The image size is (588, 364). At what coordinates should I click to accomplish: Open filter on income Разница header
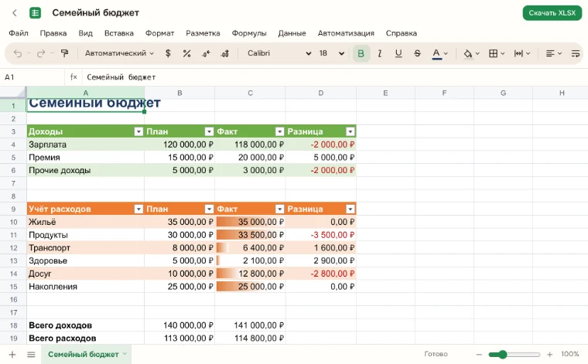click(350, 131)
